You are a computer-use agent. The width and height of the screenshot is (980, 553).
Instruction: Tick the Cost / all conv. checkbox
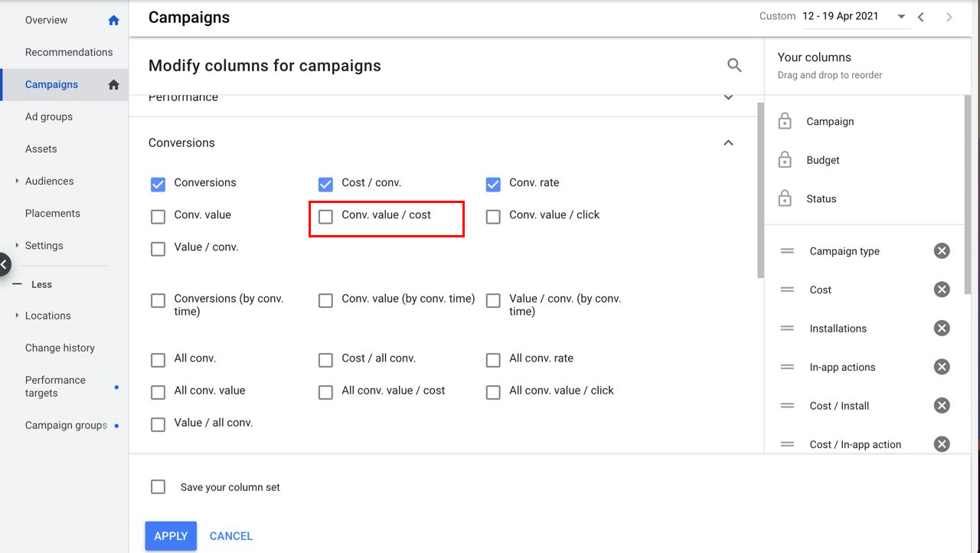click(x=325, y=360)
